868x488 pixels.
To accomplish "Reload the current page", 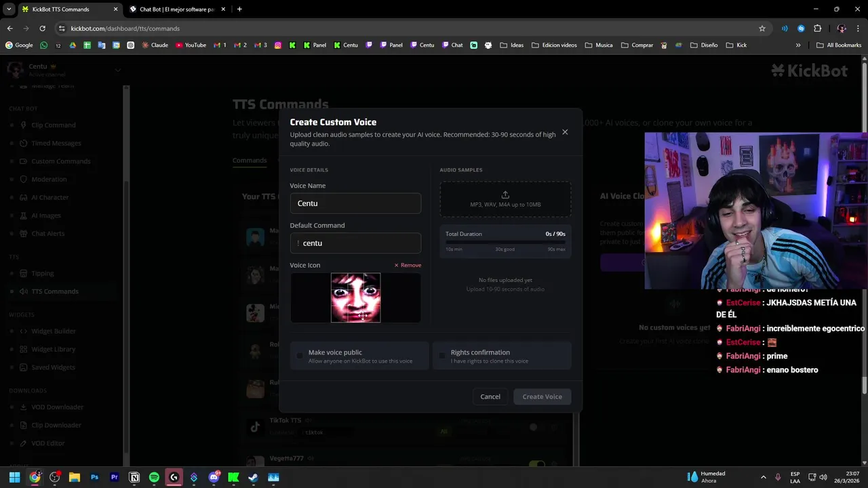I will 42,28.
